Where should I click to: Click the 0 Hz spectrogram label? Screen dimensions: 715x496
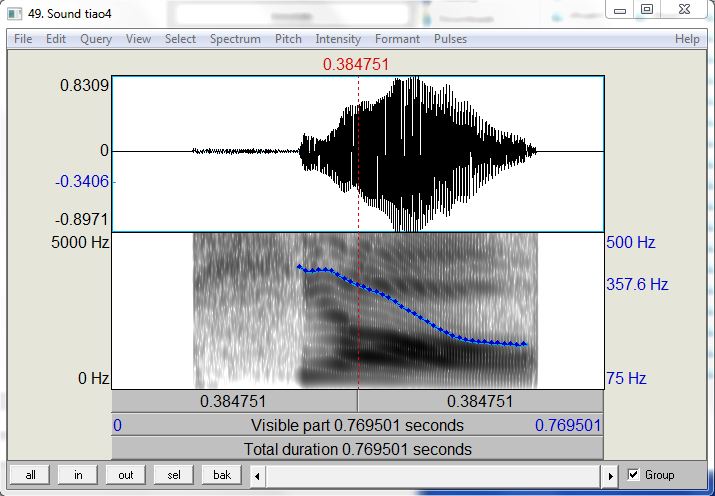click(x=94, y=378)
